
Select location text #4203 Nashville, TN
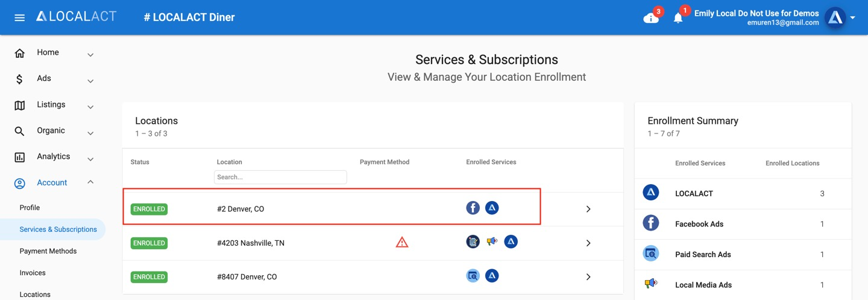[251, 243]
